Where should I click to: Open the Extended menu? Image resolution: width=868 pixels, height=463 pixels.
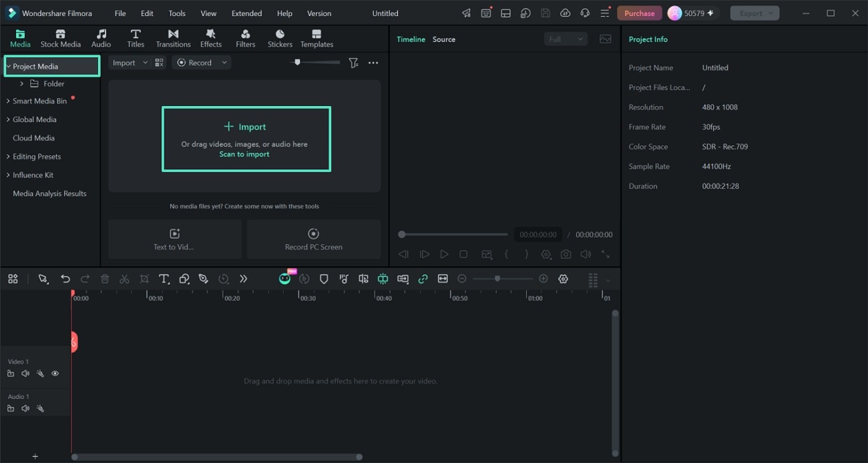[x=246, y=13]
